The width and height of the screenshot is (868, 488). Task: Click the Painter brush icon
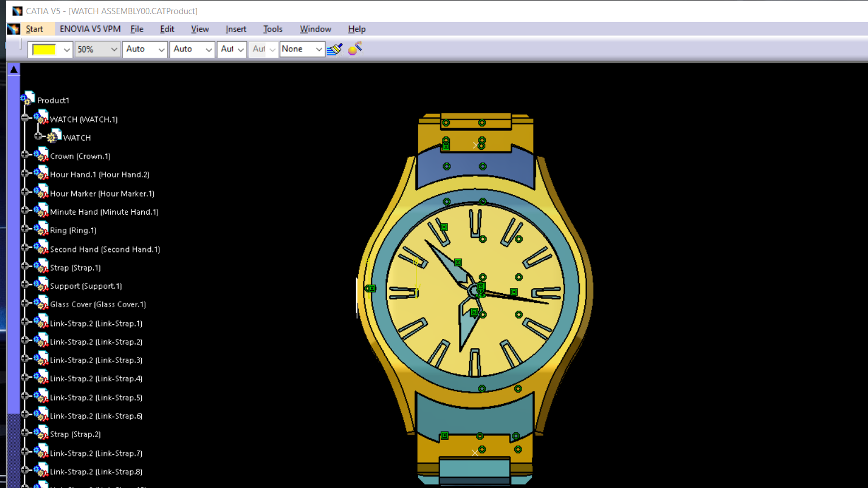[335, 49]
